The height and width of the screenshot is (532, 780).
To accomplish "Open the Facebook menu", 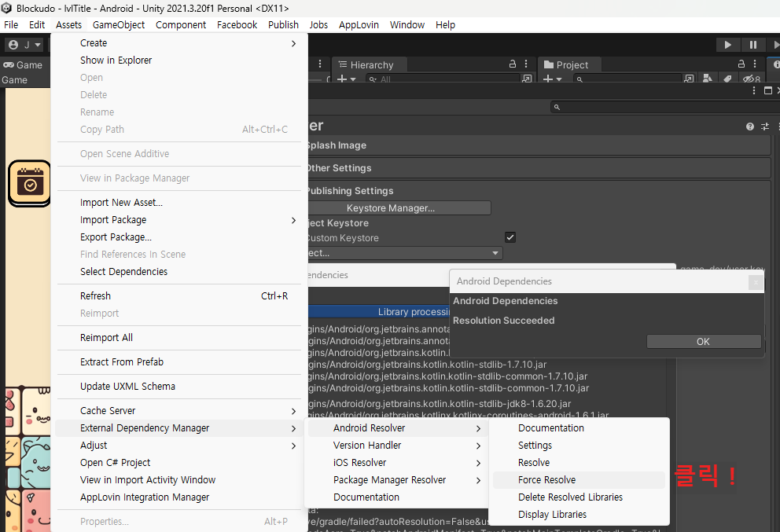I will [x=237, y=25].
